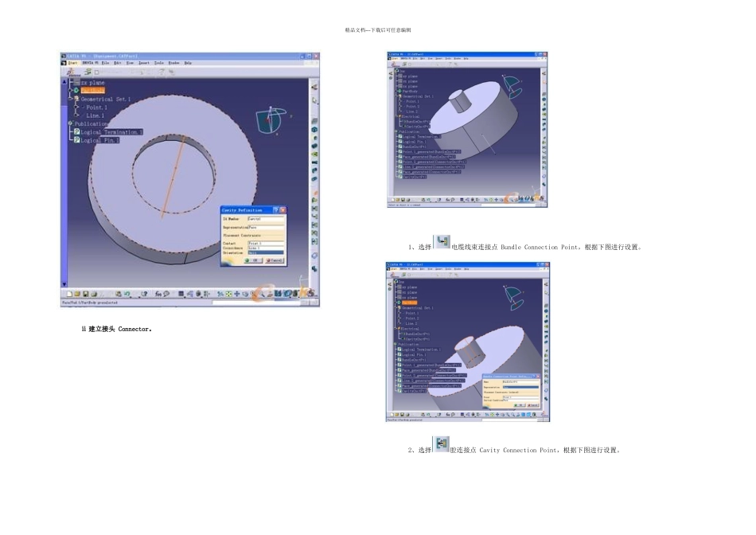Click the Pan cross icon in the top-right CATIA window

pyautogui.click(x=496, y=200)
